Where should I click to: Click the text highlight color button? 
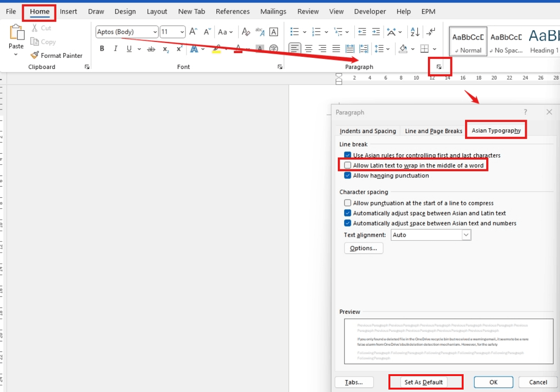[x=216, y=49]
